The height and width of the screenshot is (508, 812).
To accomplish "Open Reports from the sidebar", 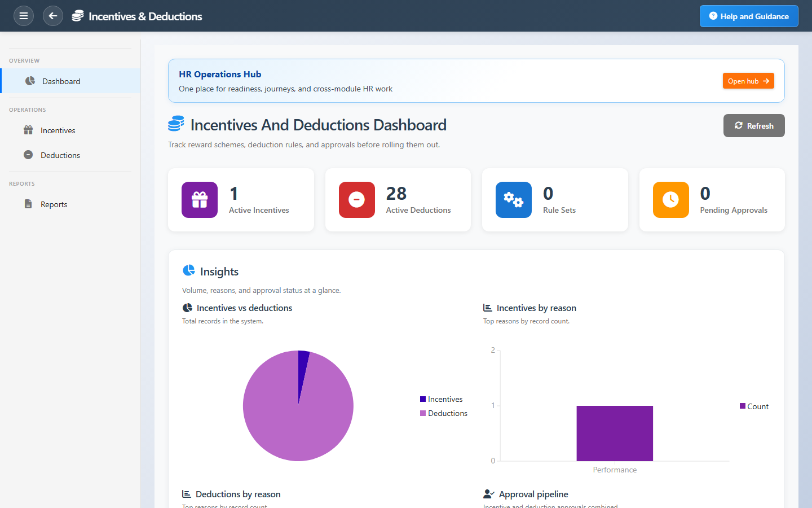I will click(70, 204).
